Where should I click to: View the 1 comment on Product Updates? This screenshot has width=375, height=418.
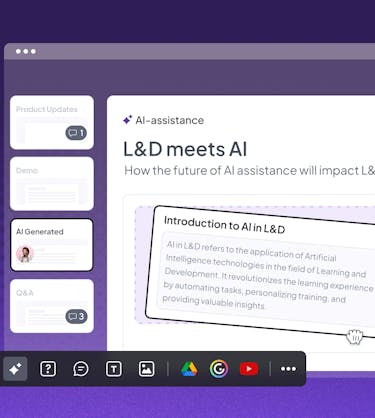76,133
